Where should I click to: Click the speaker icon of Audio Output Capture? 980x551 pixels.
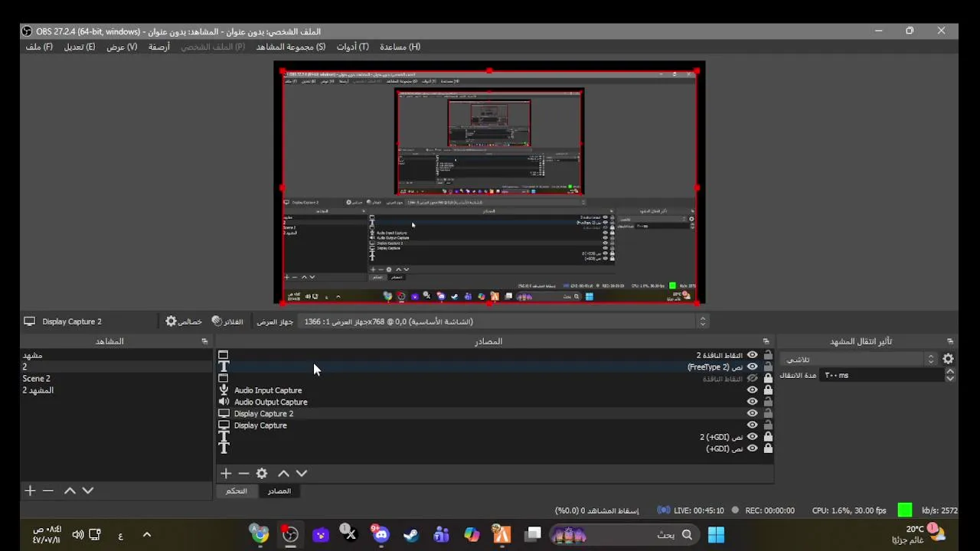coord(224,402)
